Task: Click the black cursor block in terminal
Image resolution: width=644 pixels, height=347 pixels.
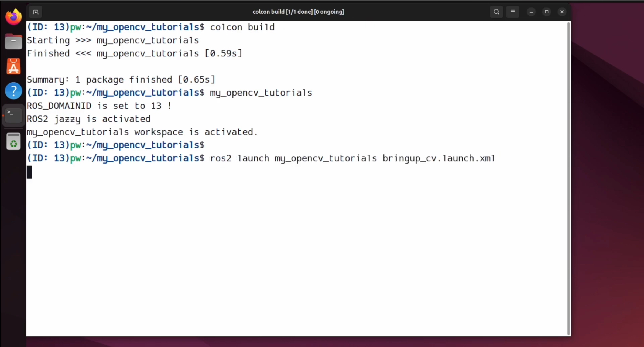Action: point(29,172)
